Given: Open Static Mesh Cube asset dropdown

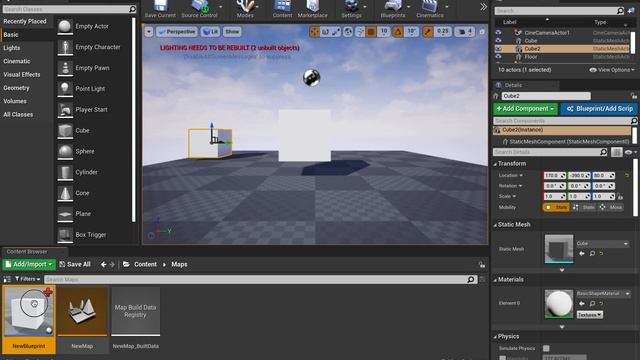Looking at the screenshot, I should pyautogui.click(x=602, y=244).
